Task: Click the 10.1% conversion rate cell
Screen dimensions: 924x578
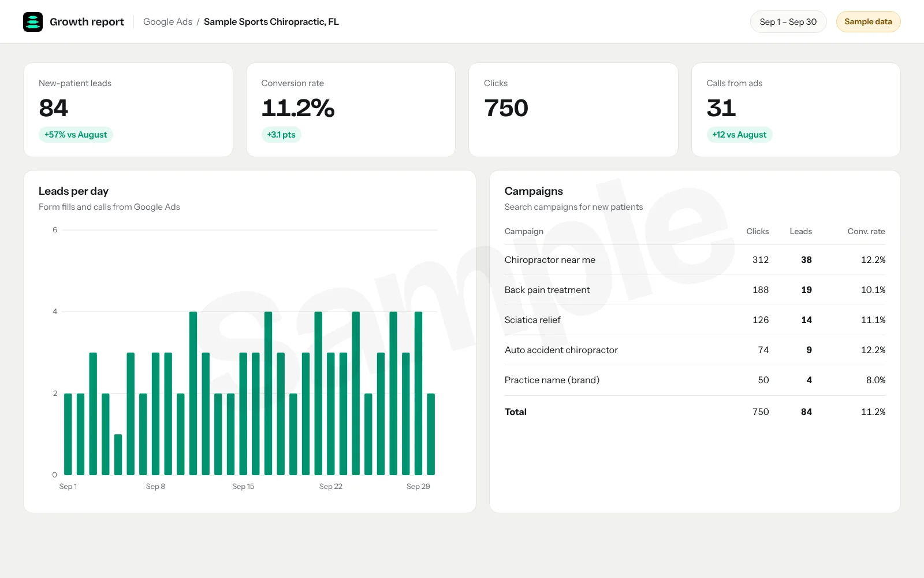Action: click(873, 290)
